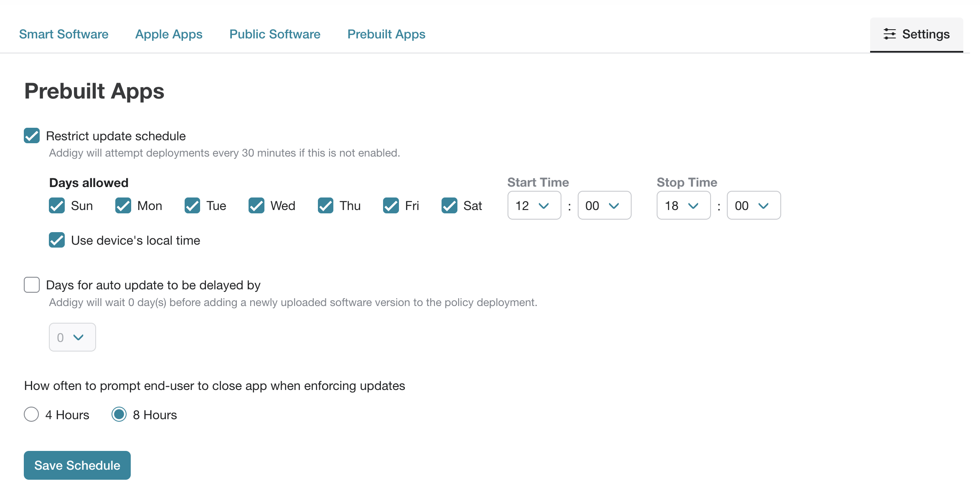Disable Use device's local time

pyautogui.click(x=57, y=240)
